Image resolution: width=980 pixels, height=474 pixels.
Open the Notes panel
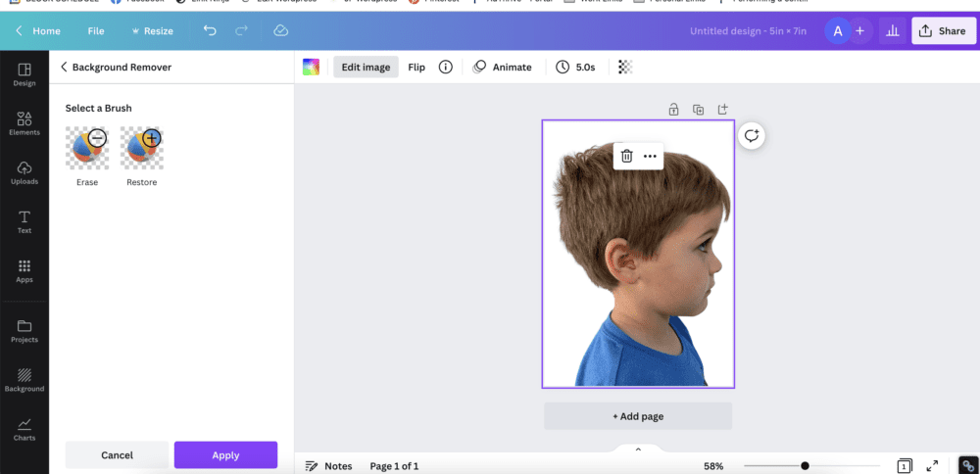(328, 466)
